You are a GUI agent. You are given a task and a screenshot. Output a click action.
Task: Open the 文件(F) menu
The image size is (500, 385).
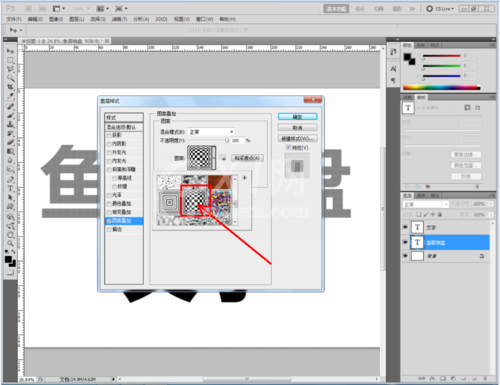tap(14, 19)
